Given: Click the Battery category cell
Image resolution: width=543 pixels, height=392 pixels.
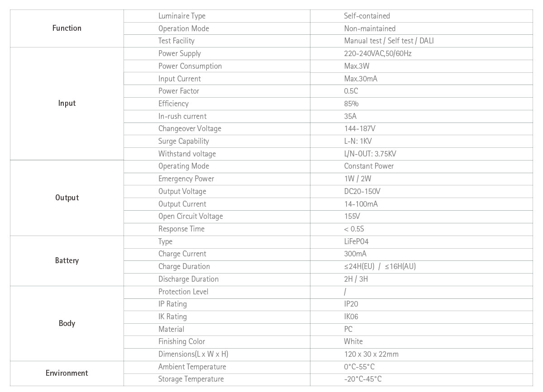Looking at the screenshot, I should pyautogui.click(x=67, y=260).
